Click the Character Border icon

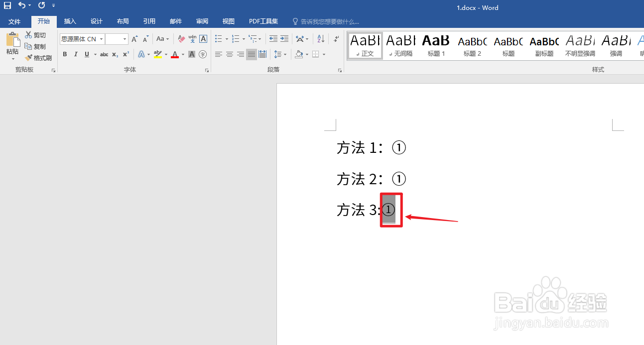(x=203, y=39)
